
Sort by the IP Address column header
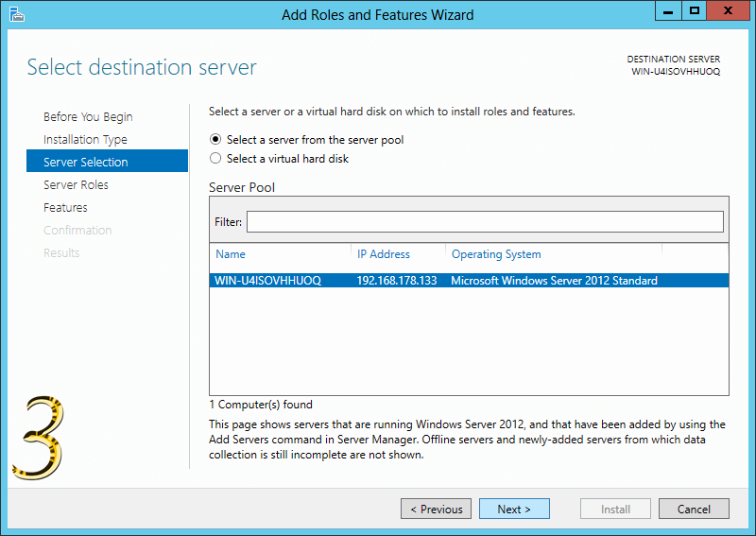pyautogui.click(x=384, y=254)
